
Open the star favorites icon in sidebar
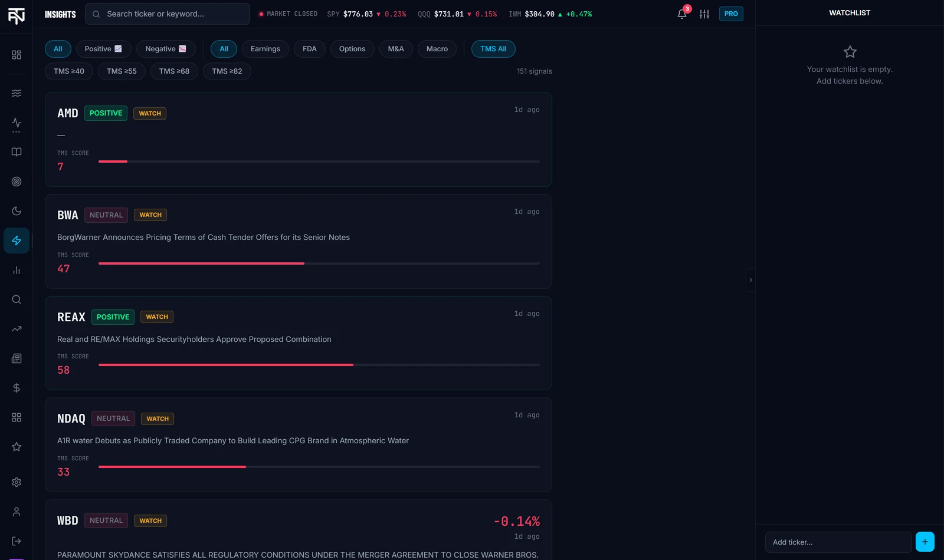coord(17,447)
